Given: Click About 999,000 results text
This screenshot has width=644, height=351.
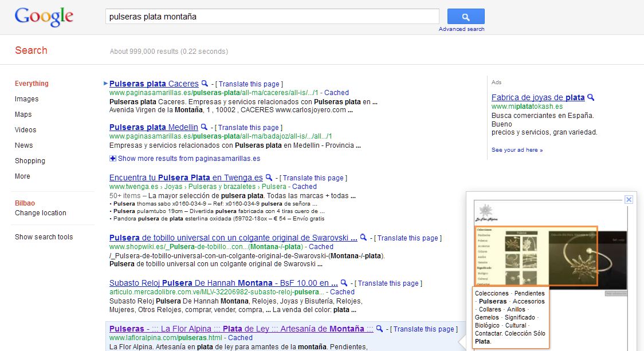Looking at the screenshot, I should [x=169, y=52].
